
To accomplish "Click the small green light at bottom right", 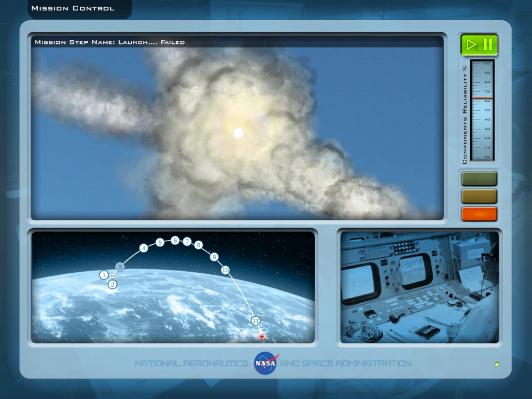I will (x=497, y=365).
